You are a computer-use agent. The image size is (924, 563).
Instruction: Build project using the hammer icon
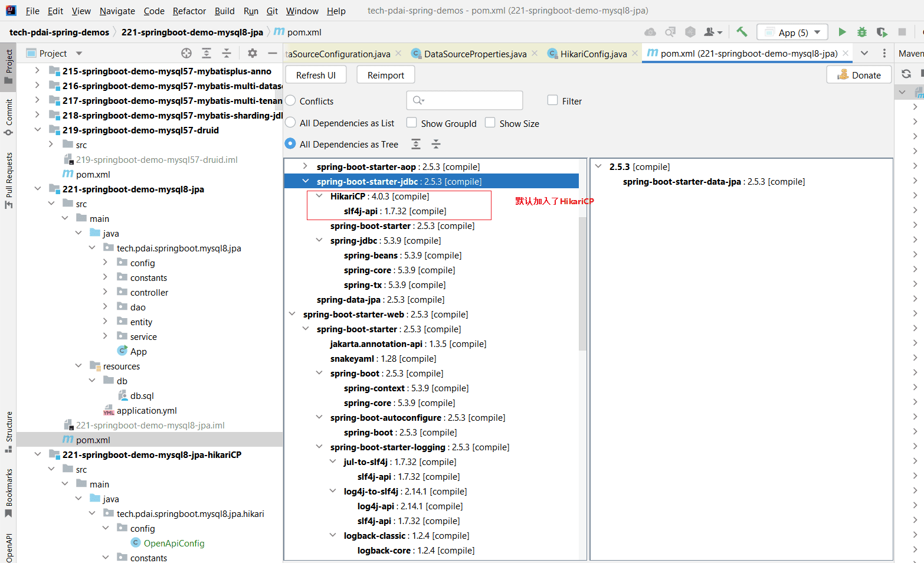(742, 32)
